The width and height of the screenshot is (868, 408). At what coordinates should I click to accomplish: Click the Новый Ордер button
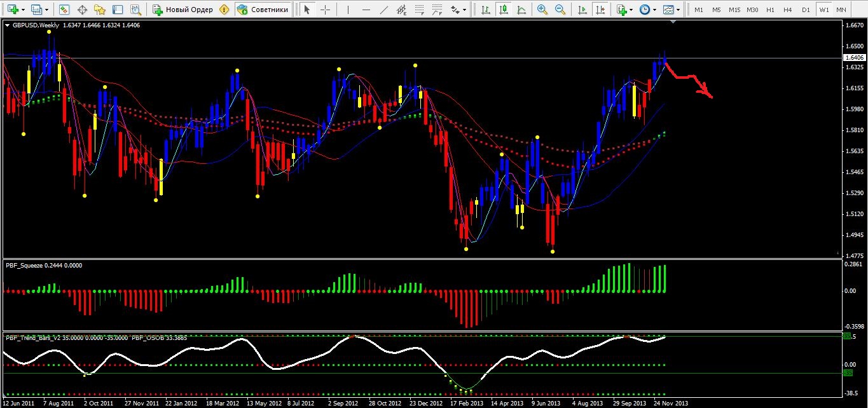tap(183, 10)
